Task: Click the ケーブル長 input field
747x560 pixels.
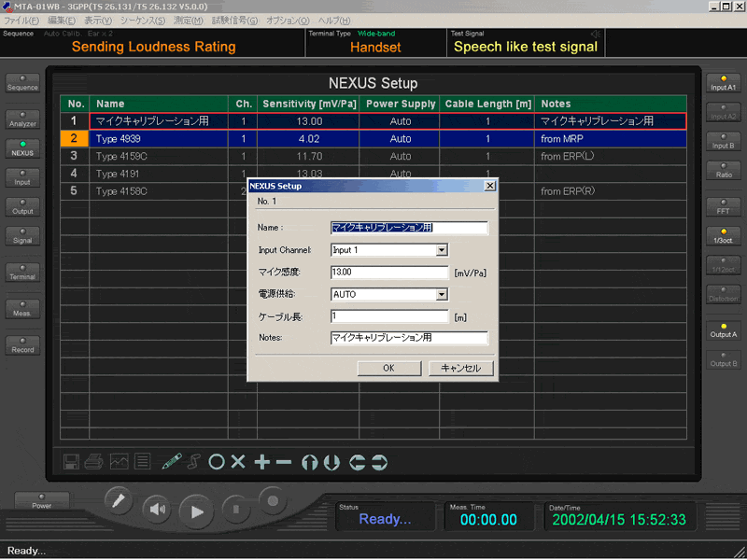Action: [389, 316]
